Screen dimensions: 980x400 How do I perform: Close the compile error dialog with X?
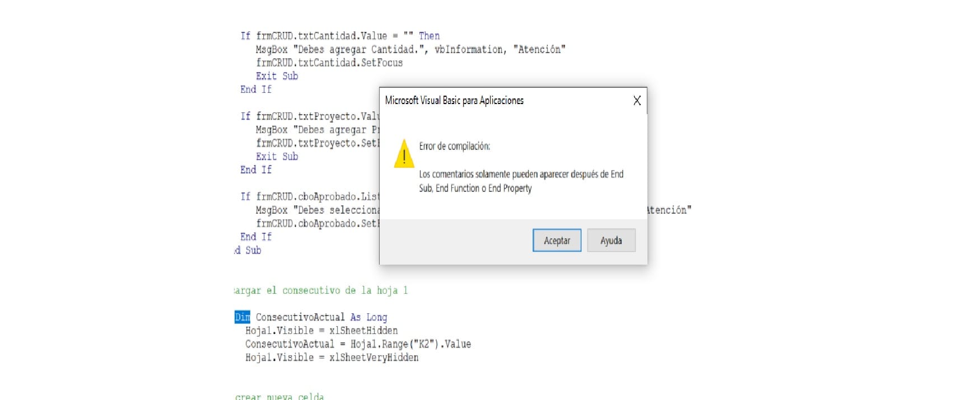(637, 101)
